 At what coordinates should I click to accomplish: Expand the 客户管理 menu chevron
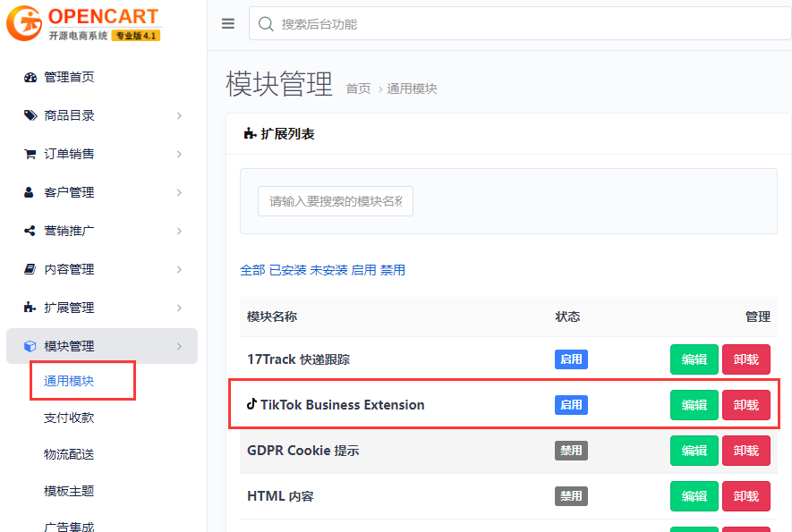tap(179, 192)
